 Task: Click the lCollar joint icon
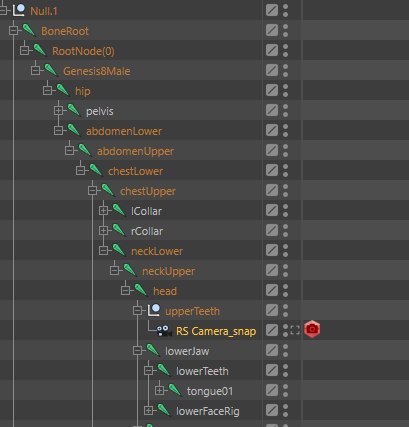[x=119, y=210]
